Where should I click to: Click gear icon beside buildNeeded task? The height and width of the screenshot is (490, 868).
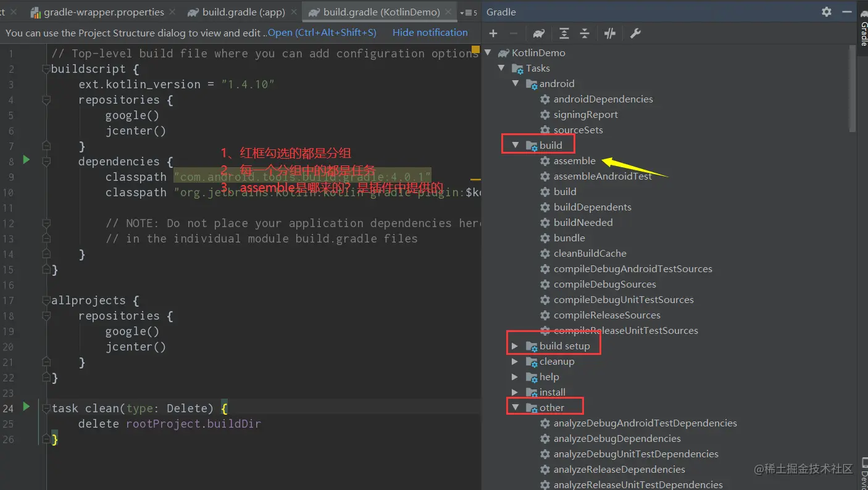tap(545, 222)
